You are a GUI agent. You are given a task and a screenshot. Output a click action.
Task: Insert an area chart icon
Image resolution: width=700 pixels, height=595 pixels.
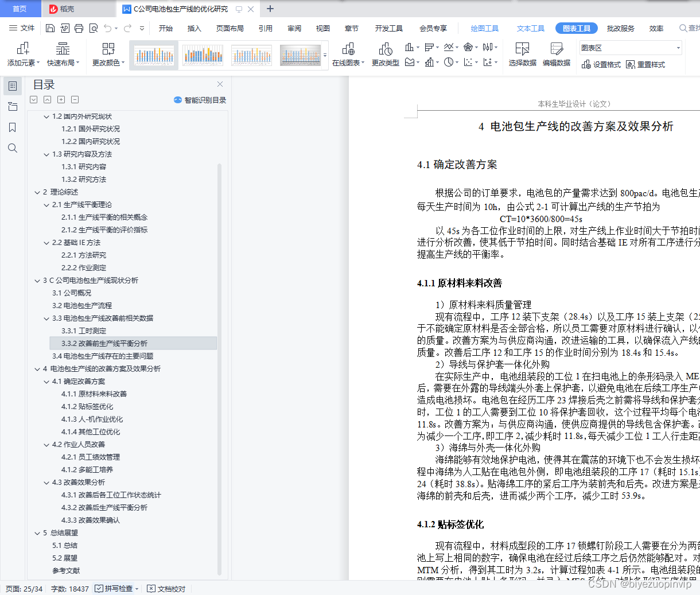click(x=410, y=62)
